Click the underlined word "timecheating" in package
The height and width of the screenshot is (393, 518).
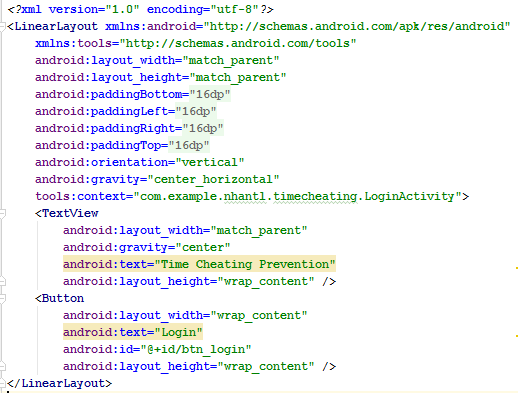pos(315,197)
